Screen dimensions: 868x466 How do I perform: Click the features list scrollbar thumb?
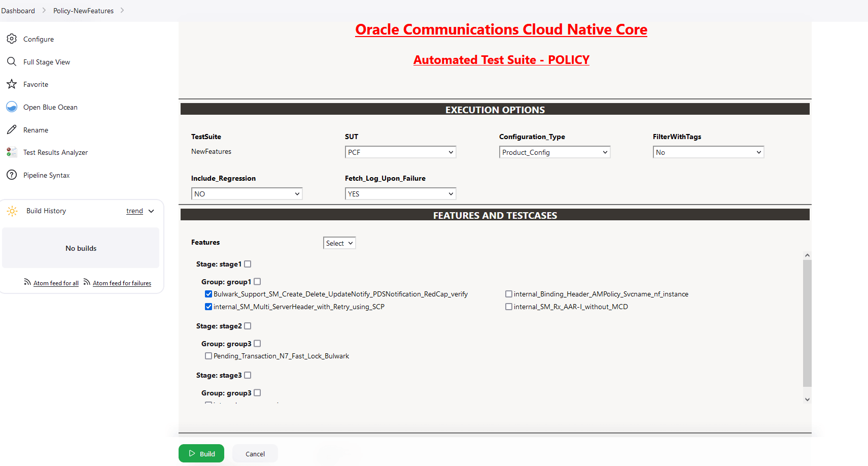(807, 323)
